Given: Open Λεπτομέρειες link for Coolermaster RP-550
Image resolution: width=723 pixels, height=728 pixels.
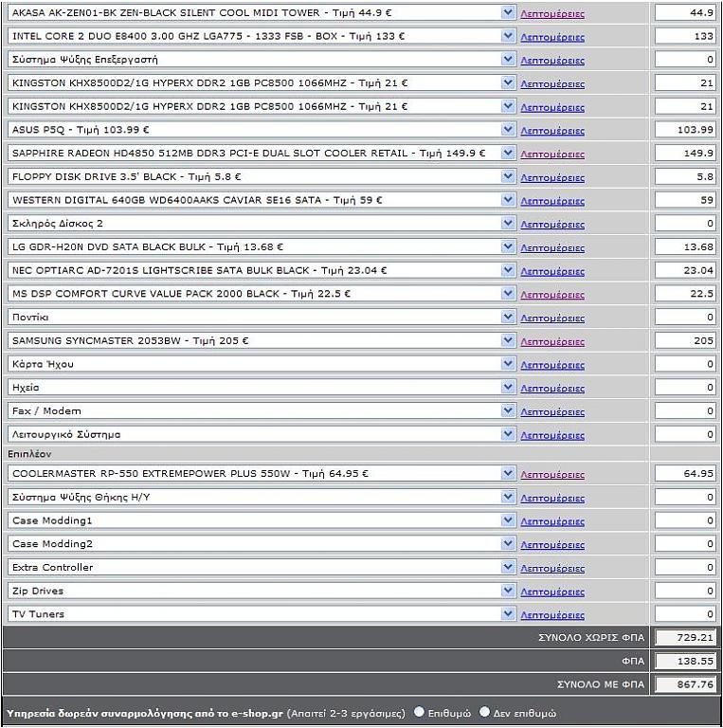Looking at the screenshot, I should point(552,475).
